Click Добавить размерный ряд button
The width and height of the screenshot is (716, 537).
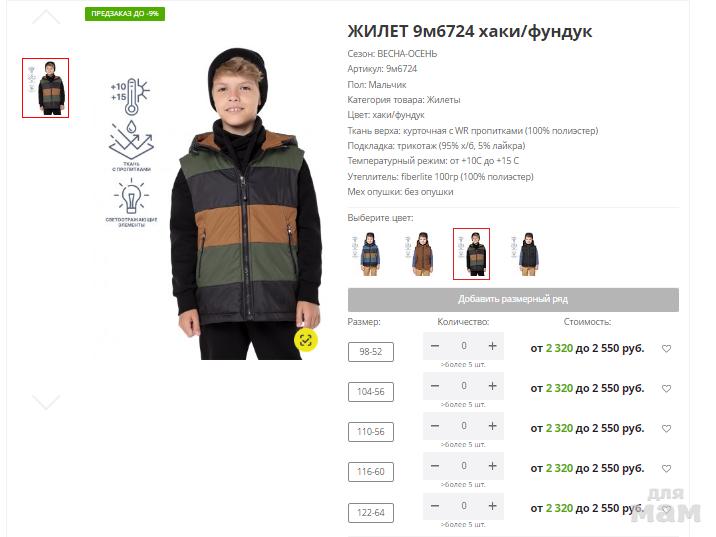513,300
